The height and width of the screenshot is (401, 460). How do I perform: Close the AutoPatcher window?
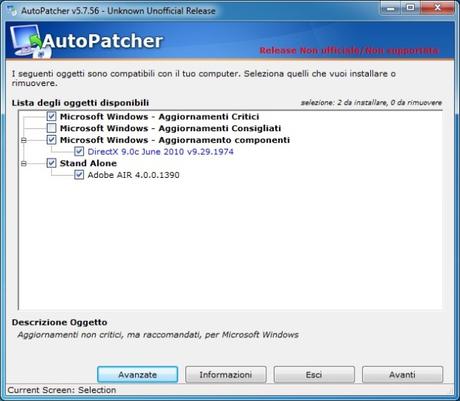(x=437, y=8)
